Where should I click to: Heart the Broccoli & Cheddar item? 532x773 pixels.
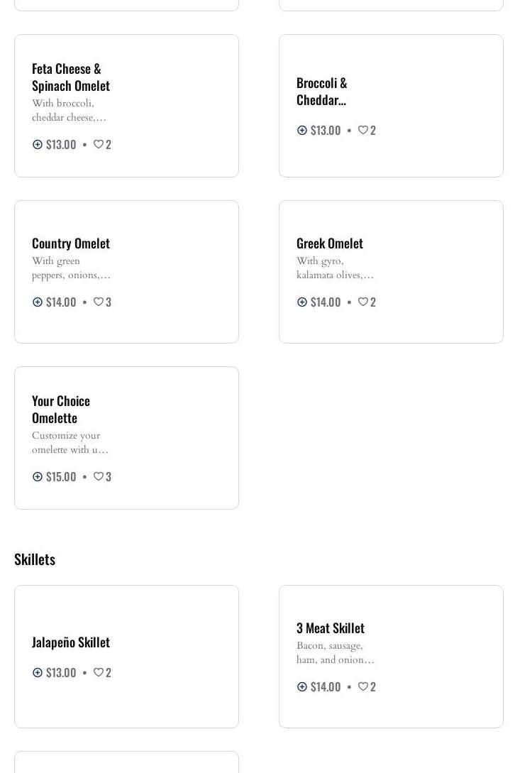click(x=363, y=130)
